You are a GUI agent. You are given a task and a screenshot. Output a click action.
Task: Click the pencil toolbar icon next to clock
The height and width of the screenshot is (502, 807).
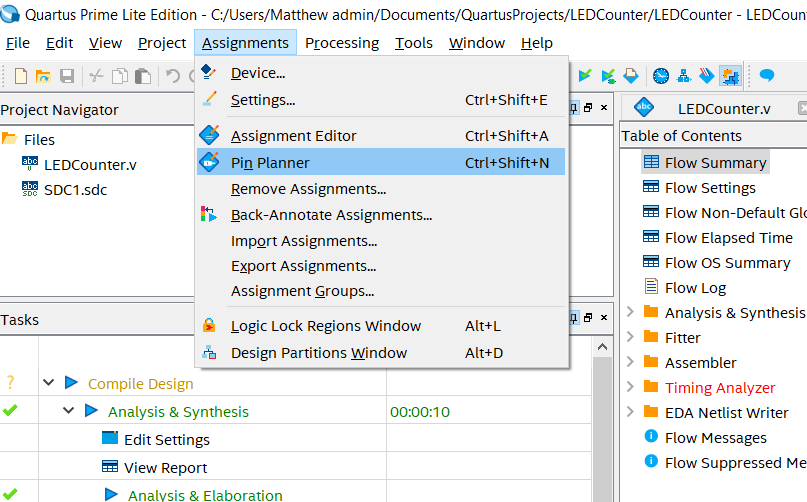tap(707, 76)
